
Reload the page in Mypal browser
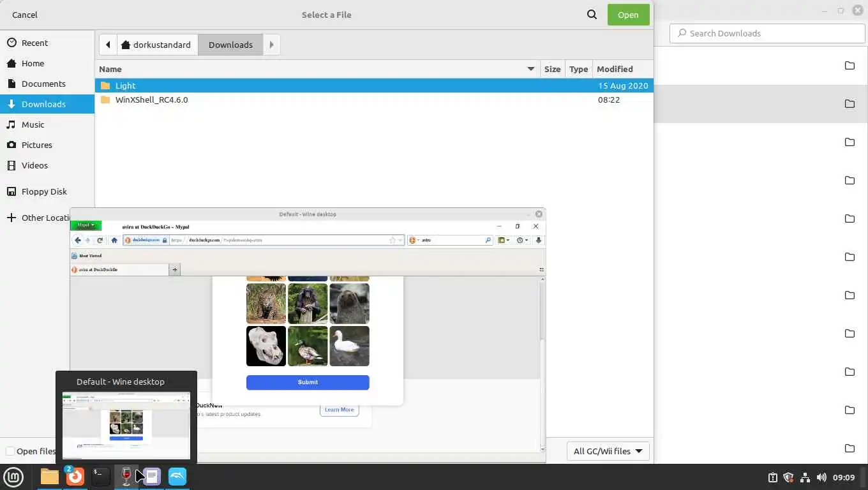pos(100,240)
